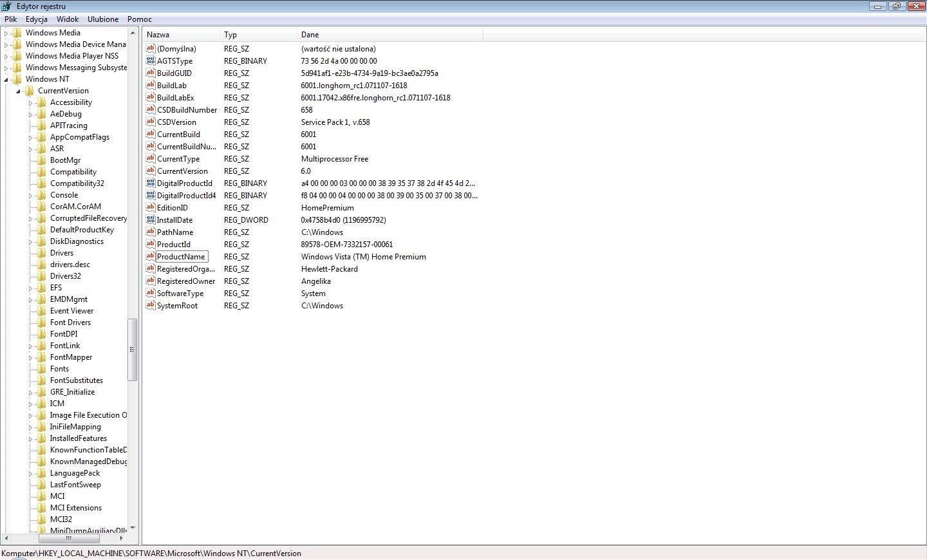Image resolution: width=927 pixels, height=560 pixels.
Task: Open the Ulubione menu
Action: pos(103,19)
